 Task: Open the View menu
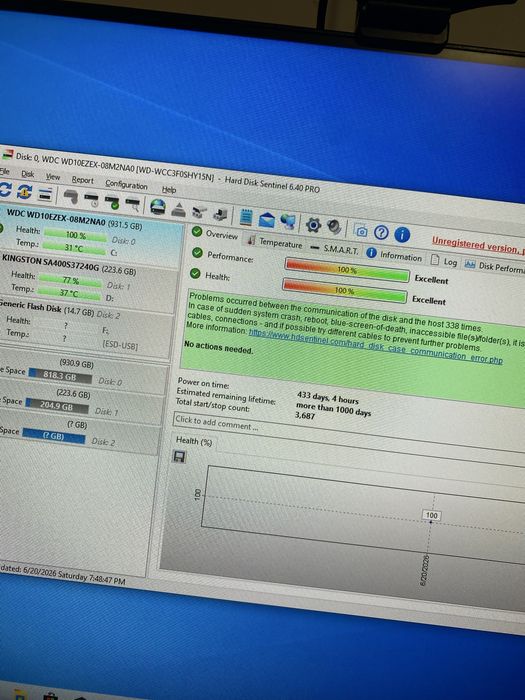[x=53, y=177]
